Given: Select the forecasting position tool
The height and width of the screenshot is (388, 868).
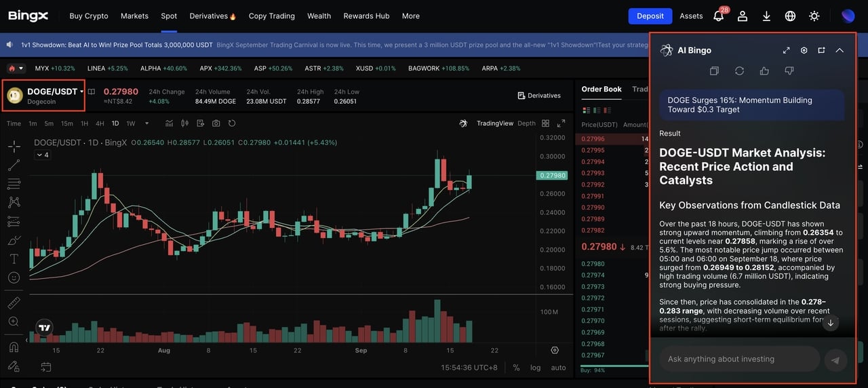Looking at the screenshot, I should (14, 221).
